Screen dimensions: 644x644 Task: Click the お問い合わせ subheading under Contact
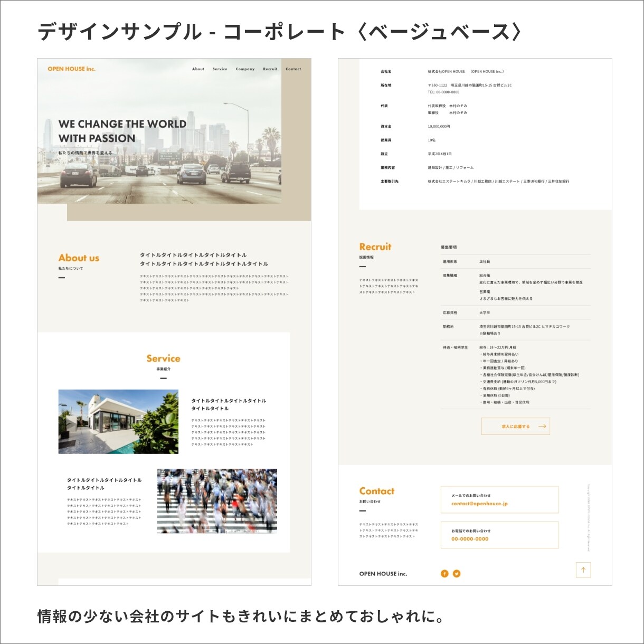pyautogui.click(x=370, y=501)
